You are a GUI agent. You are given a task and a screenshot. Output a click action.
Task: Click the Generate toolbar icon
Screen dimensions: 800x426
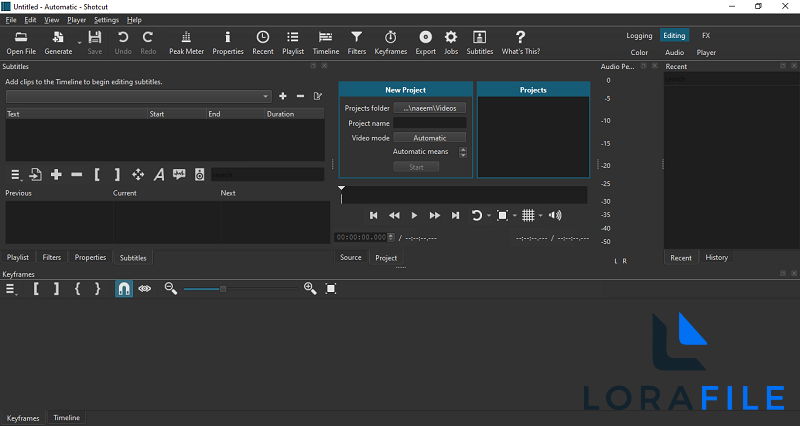(x=58, y=43)
